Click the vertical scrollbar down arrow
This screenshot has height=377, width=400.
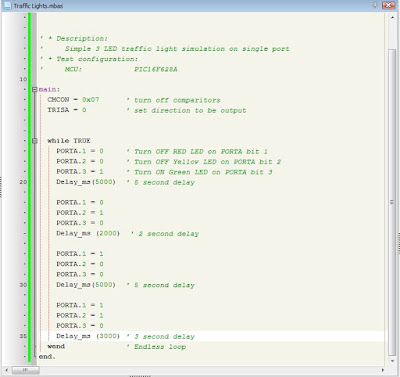[392, 361]
